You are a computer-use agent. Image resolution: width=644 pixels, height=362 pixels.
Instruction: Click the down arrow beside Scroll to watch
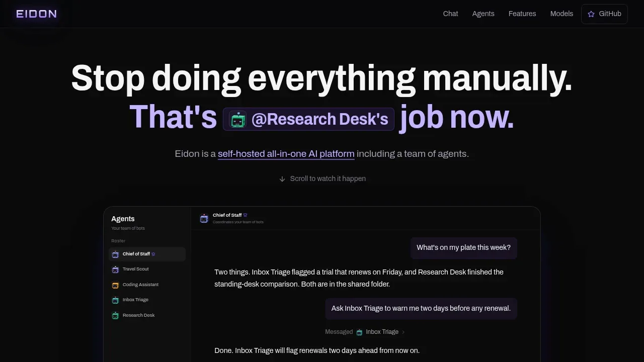(282, 179)
